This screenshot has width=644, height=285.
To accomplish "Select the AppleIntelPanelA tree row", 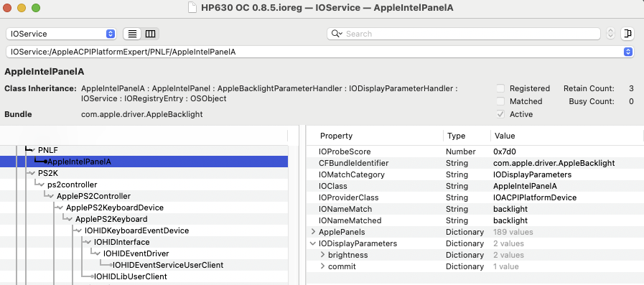I will (x=144, y=162).
